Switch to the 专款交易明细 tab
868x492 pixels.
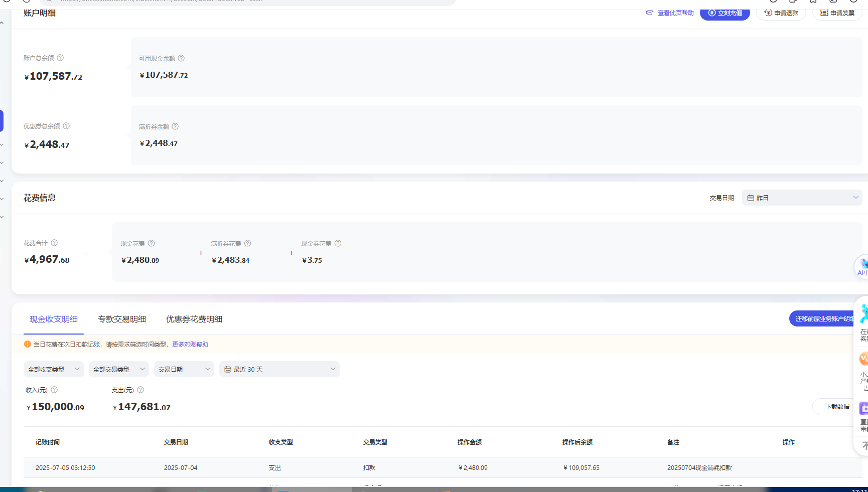click(x=122, y=319)
